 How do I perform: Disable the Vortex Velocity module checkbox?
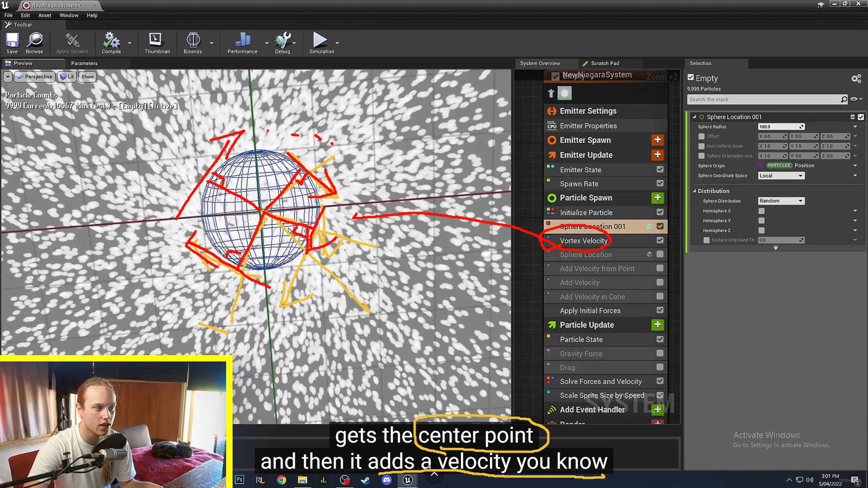(x=660, y=240)
